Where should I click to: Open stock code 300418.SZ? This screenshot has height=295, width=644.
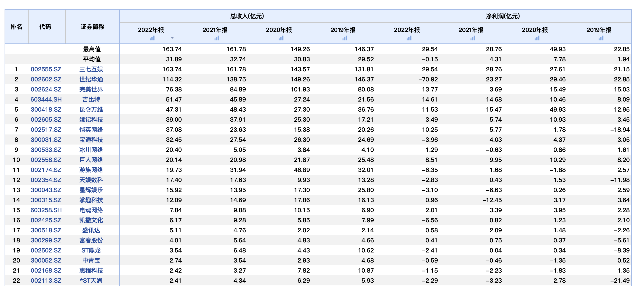click(46, 110)
